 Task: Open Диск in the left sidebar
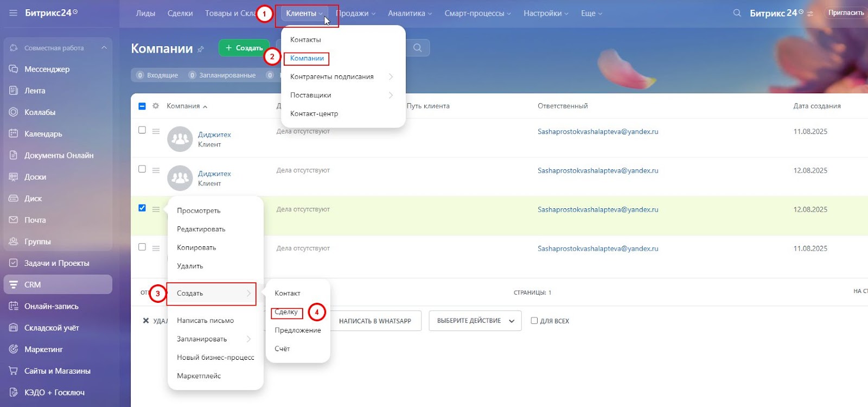click(33, 199)
